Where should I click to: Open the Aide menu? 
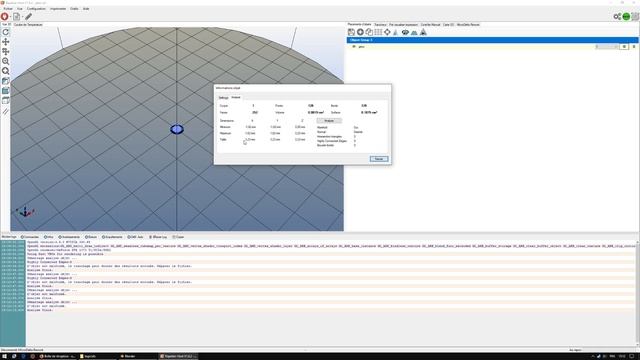(x=86, y=9)
